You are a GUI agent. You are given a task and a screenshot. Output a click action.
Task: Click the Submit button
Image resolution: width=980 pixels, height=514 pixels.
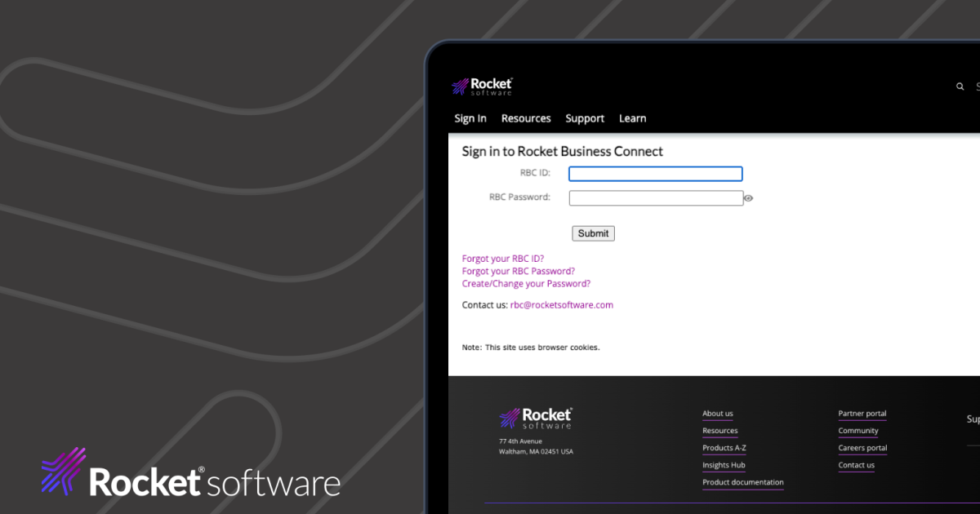593,233
